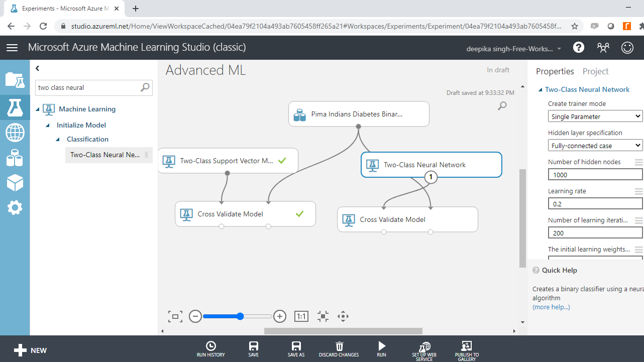This screenshot has width=644, height=362.
Task: Click the auto-layout collapse arrows icon
Action: pos(323,316)
